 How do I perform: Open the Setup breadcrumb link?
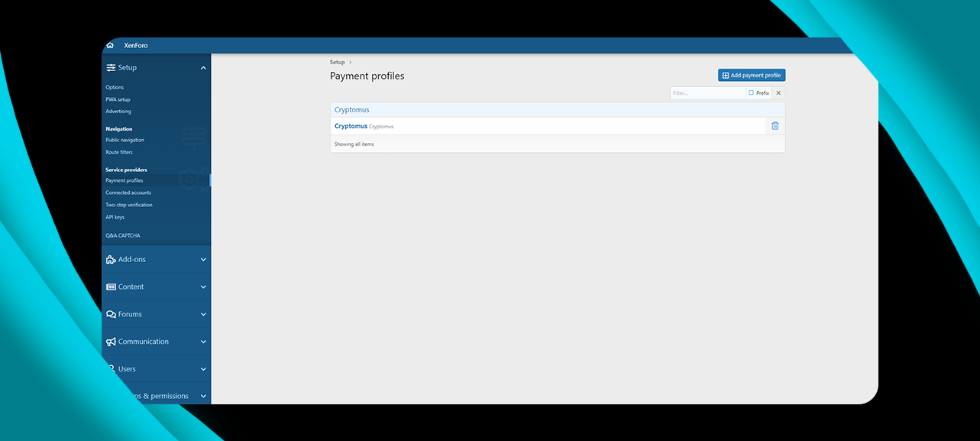point(337,62)
